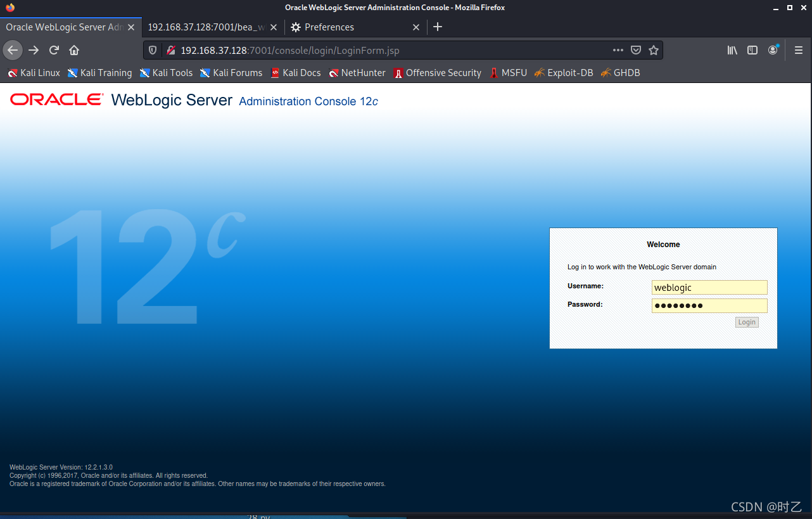Open the Kali Forums bookmark
Image resolution: width=812 pixels, height=519 pixels.
pos(231,73)
